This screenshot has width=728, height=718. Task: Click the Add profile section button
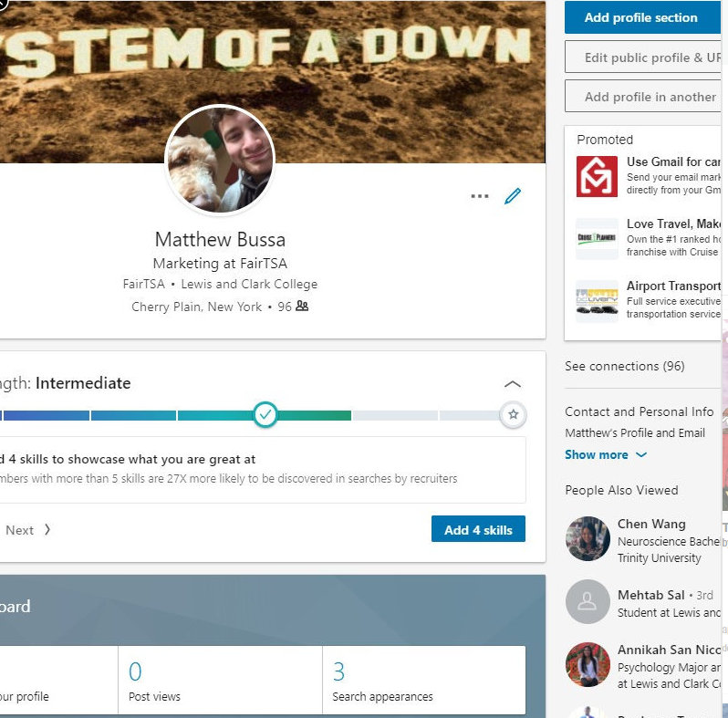pos(642,17)
